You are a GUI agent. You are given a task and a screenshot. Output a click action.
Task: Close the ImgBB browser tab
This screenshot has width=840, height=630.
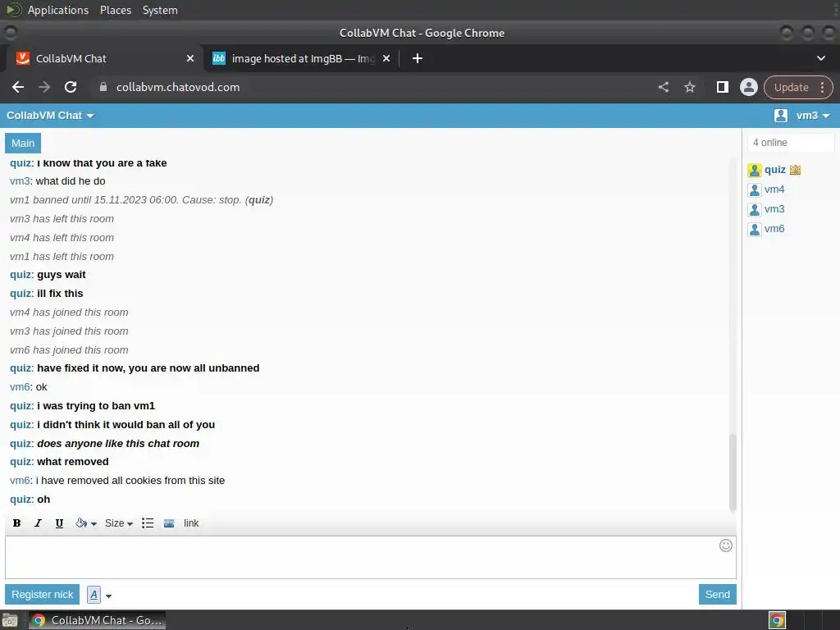[386, 58]
